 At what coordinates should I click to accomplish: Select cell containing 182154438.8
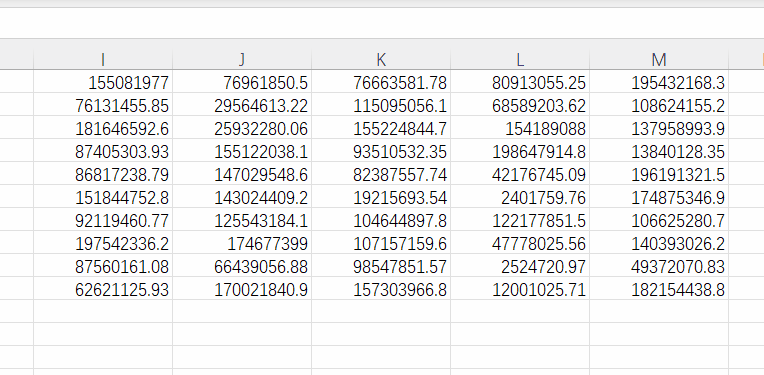(659, 288)
